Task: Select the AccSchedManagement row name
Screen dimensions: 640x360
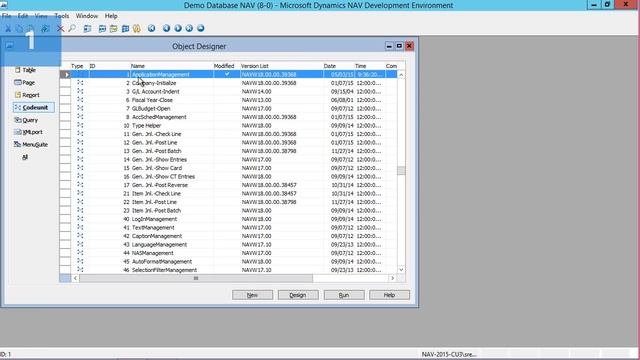Action: point(159,117)
